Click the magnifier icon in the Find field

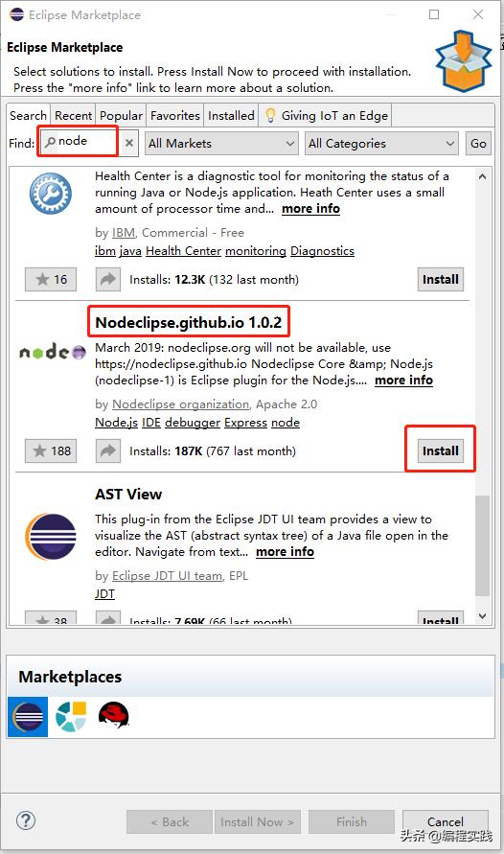(50, 142)
